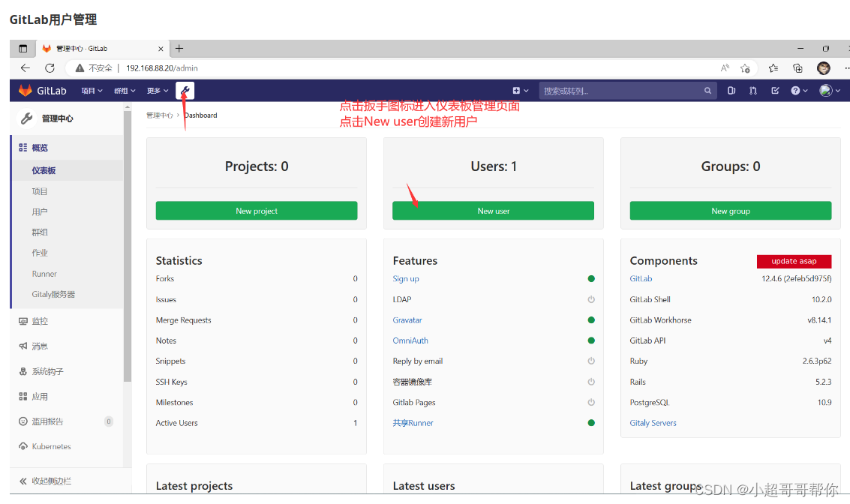Expand the plus new-item dropdown
850x504 pixels.
(521, 90)
